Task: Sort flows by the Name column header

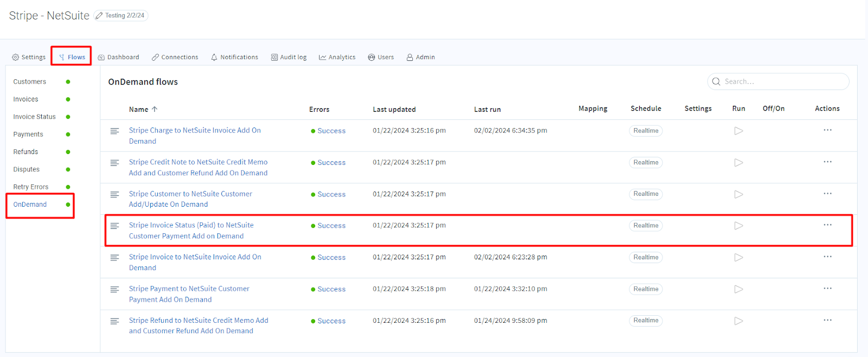Action: pyautogui.click(x=143, y=110)
